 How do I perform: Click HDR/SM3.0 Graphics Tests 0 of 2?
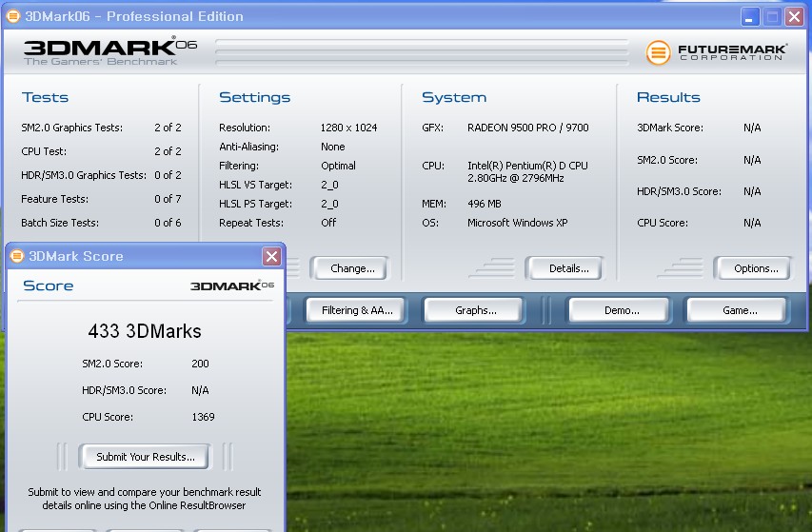point(101,175)
